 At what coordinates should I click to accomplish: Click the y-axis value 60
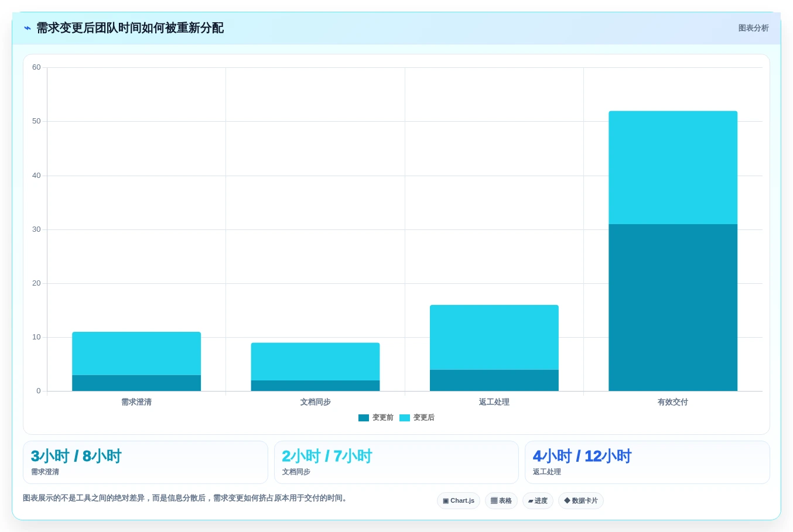point(36,67)
